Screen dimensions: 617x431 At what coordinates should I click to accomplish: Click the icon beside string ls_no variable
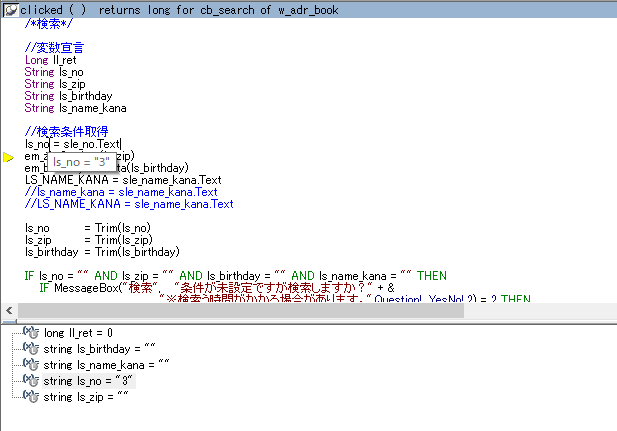[x=31, y=380]
